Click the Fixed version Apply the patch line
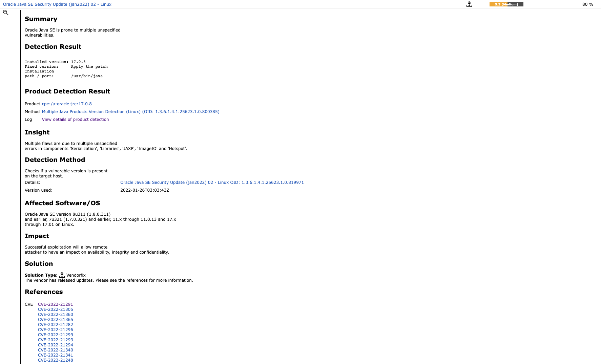Viewport: 601px width, 364px height. coord(66,67)
